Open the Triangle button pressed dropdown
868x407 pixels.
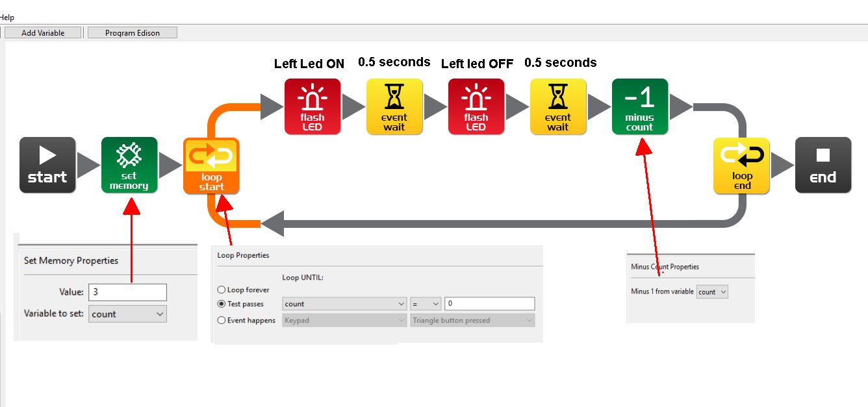[472, 320]
